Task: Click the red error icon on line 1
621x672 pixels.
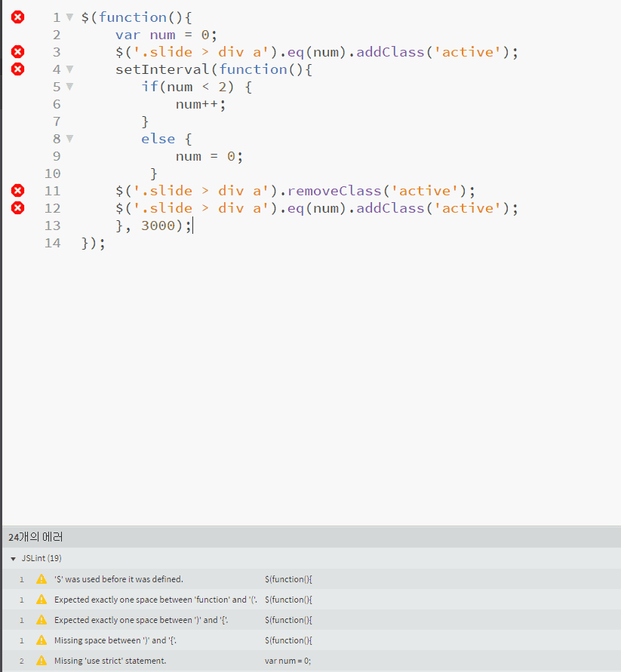Action: pos(17,17)
